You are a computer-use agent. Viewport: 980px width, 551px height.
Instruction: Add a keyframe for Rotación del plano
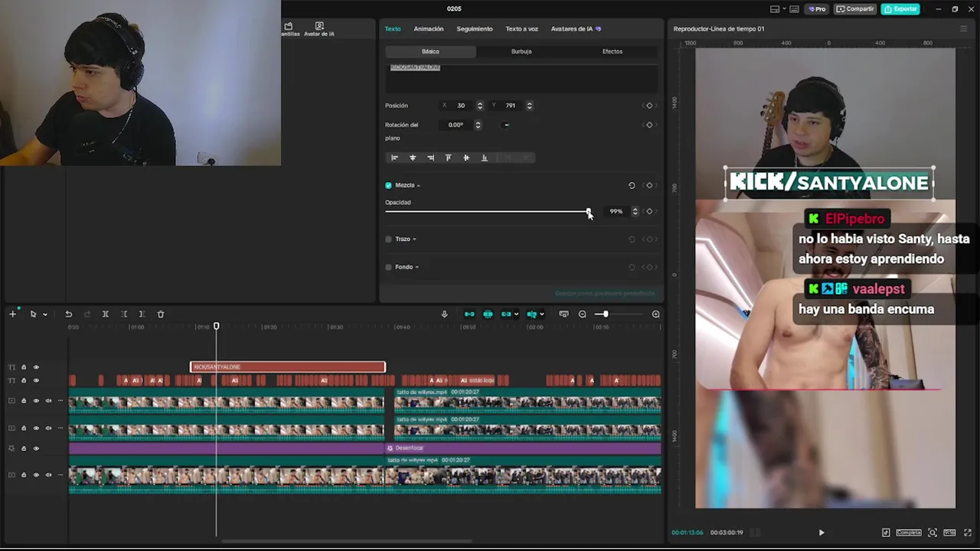(649, 125)
